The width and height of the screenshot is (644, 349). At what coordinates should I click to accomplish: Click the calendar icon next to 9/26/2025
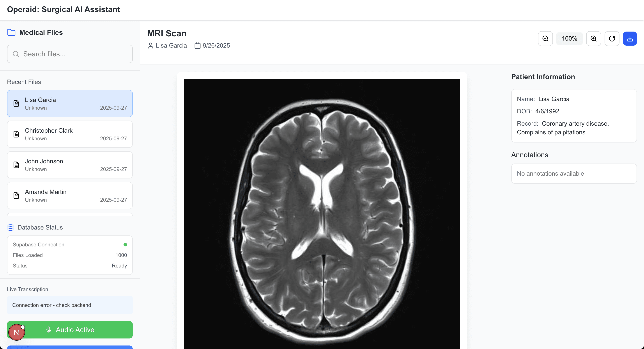(198, 46)
